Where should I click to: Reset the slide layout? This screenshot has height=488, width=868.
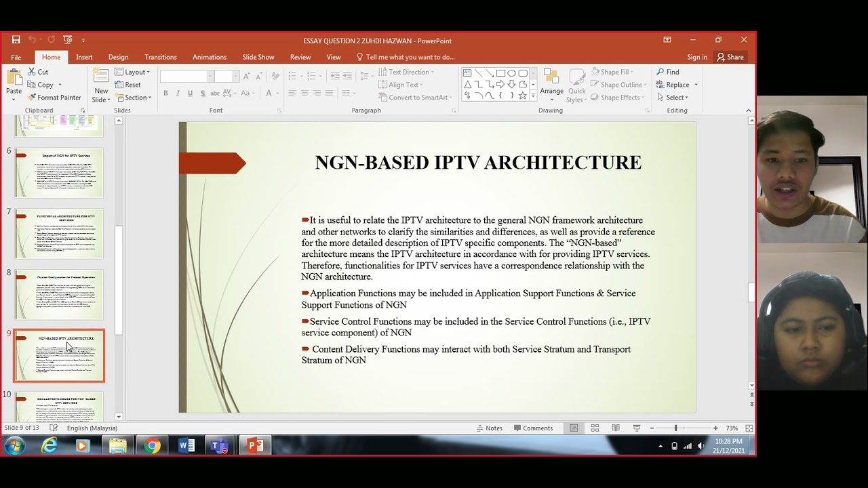pos(127,85)
